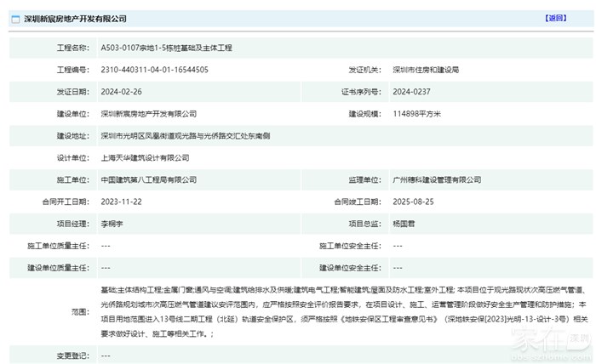596x364 pixels.
Task: Click project number 2310-440311-04-01-16544505
Action: (154, 70)
